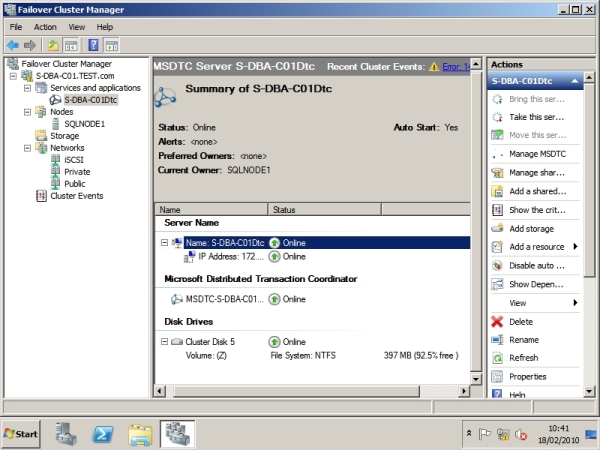
Task: Click the blue Help toolbar icon
Action: [93, 45]
